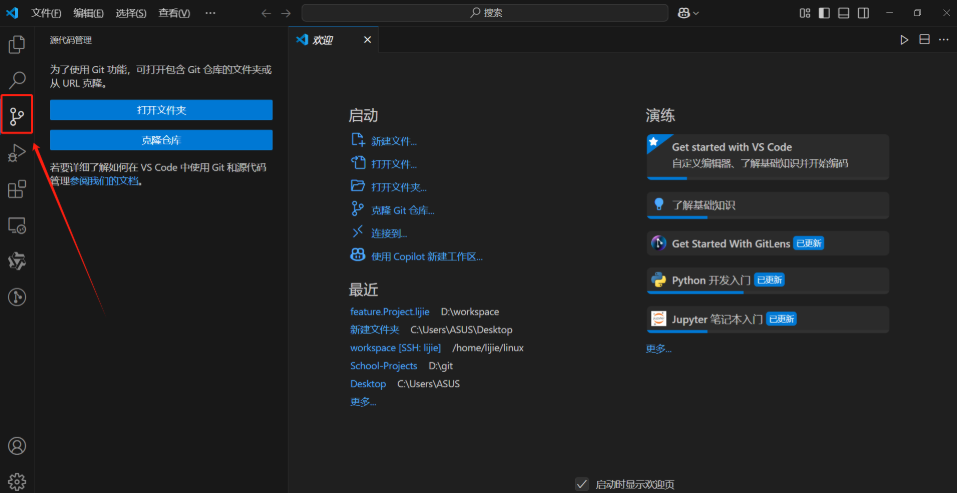
Task: Open the Jupyter 笔记本入门 walkthrough
Action: coord(768,320)
